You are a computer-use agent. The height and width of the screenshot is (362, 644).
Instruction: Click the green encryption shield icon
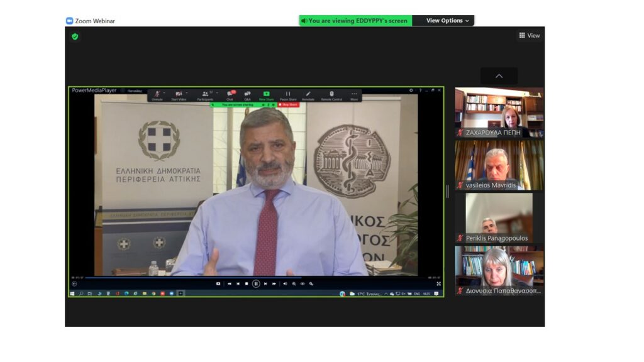coord(75,36)
